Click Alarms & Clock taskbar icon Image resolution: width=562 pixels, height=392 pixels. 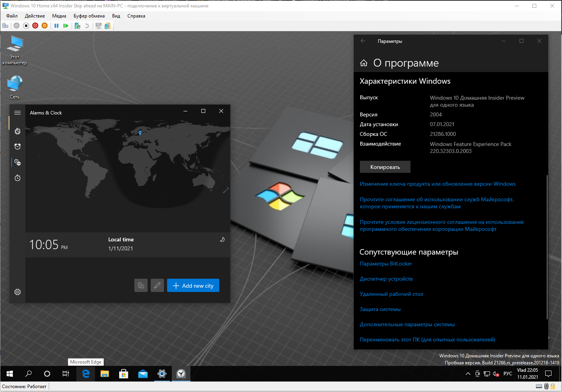click(x=181, y=374)
